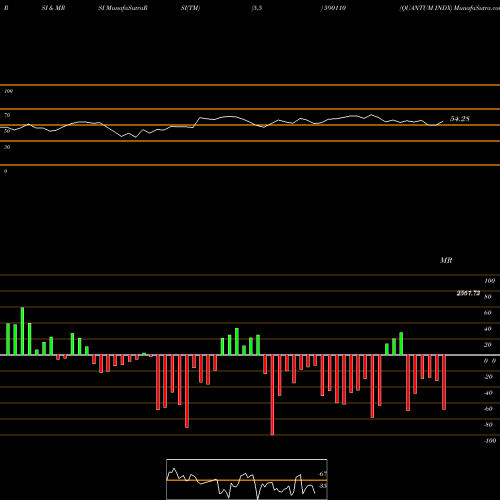Click the RSI value label 54.28

point(460,119)
